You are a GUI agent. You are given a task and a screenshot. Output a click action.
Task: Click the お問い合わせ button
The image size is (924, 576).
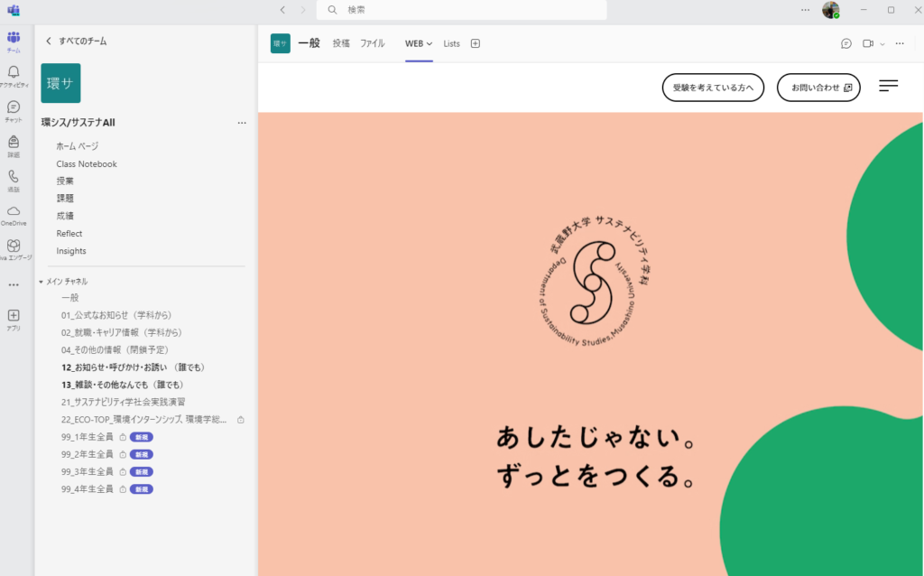818,88
